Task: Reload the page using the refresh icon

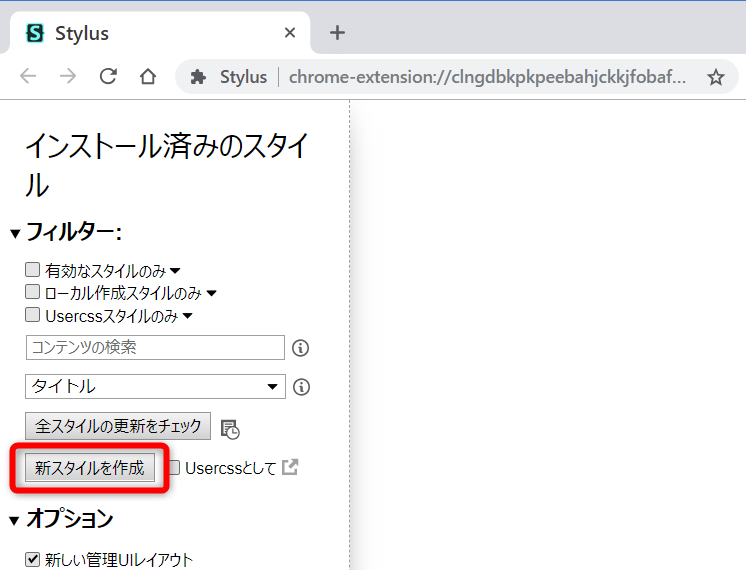Action: click(108, 77)
